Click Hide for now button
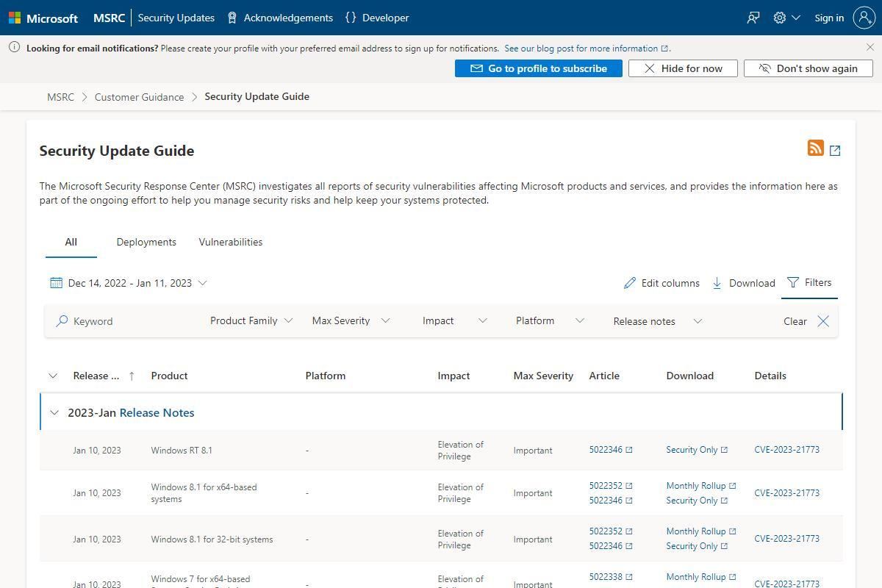The image size is (882, 588). [683, 68]
